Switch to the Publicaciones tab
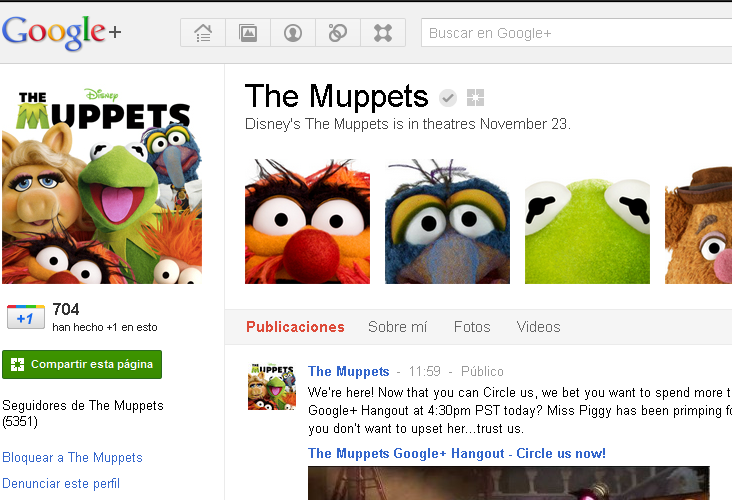 tap(295, 327)
